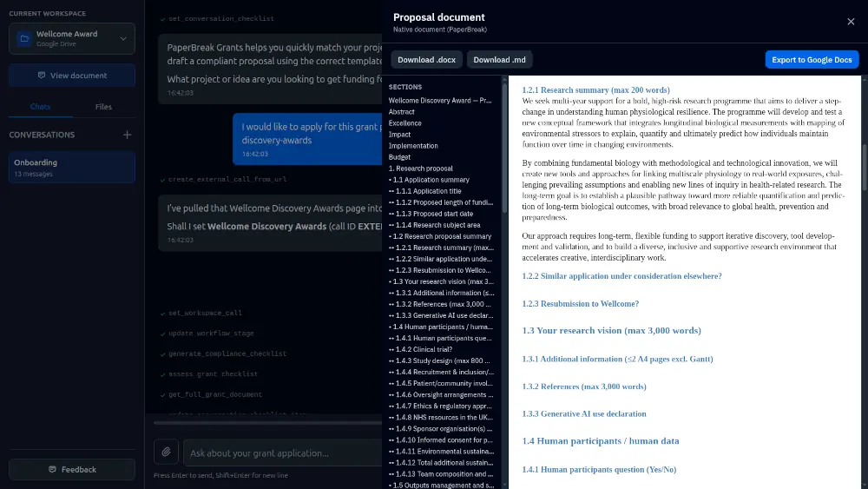Click heading 1.3.3 Generative AI use declaration

(584, 413)
